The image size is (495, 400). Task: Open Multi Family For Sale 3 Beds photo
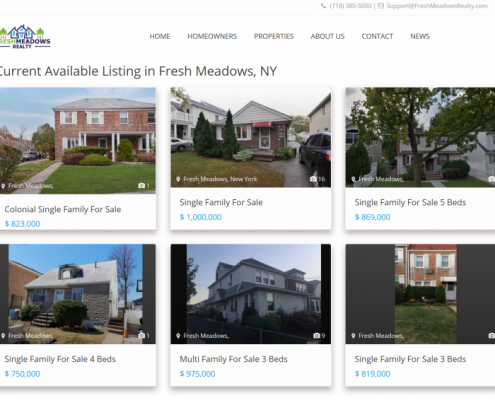click(251, 294)
